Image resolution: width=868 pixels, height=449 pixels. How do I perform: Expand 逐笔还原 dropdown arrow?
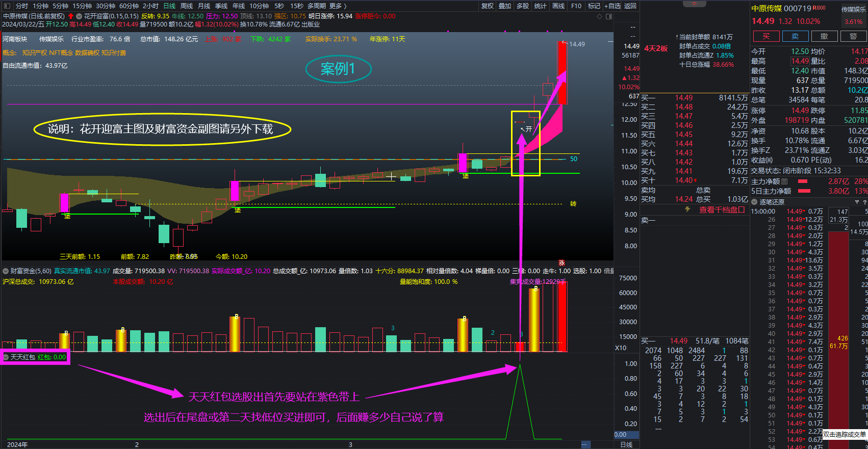pyautogui.click(x=754, y=202)
